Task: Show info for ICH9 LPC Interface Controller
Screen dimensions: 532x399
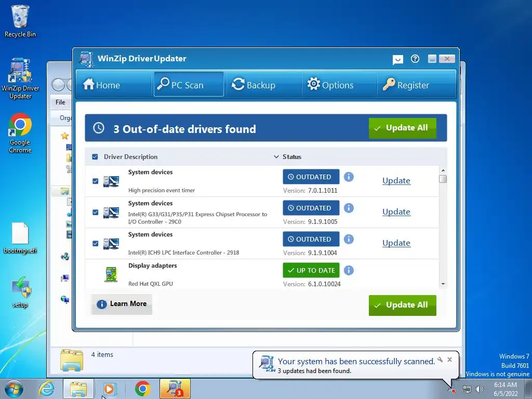Action: (x=349, y=239)
